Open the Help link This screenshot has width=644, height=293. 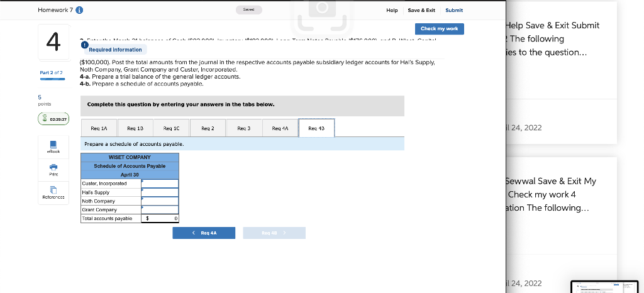(392, 10)
